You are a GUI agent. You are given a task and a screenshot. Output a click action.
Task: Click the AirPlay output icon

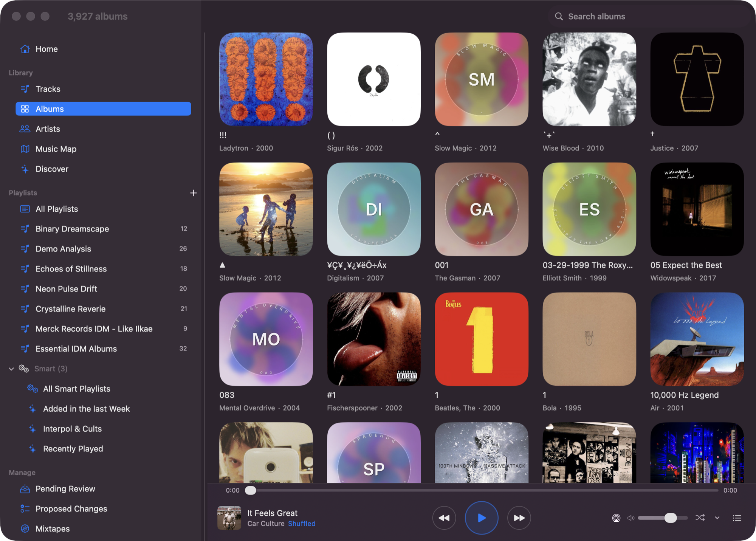[x=616, y=518]
